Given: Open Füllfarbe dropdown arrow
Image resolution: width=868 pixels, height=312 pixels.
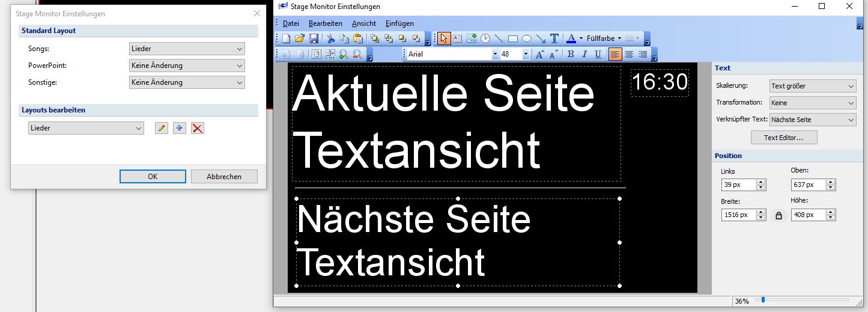Looking at the screenshot, I should 619,38.
